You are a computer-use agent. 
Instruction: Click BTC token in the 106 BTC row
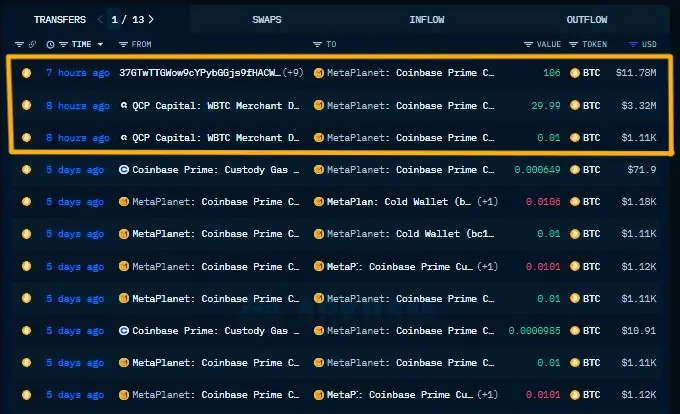pos(591,73)
